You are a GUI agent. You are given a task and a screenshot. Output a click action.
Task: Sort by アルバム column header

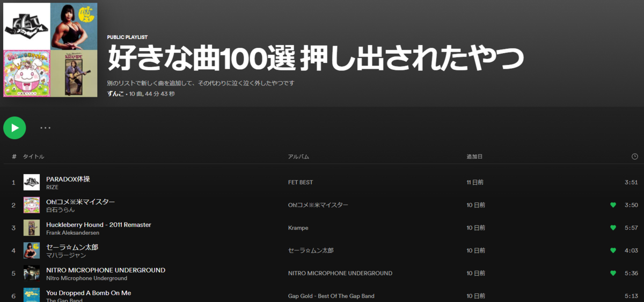298,156
